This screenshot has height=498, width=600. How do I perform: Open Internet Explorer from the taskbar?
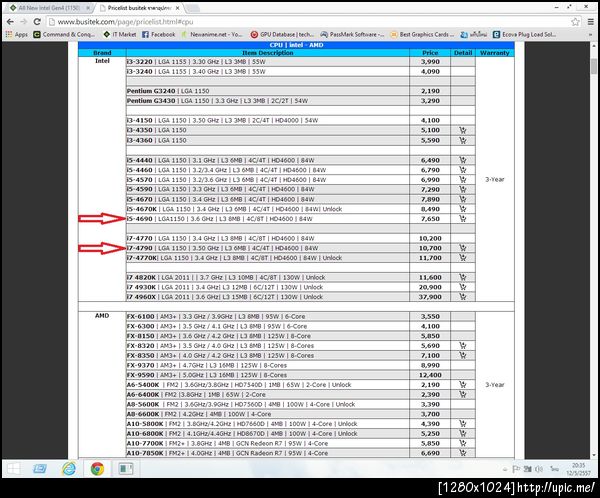69,469
